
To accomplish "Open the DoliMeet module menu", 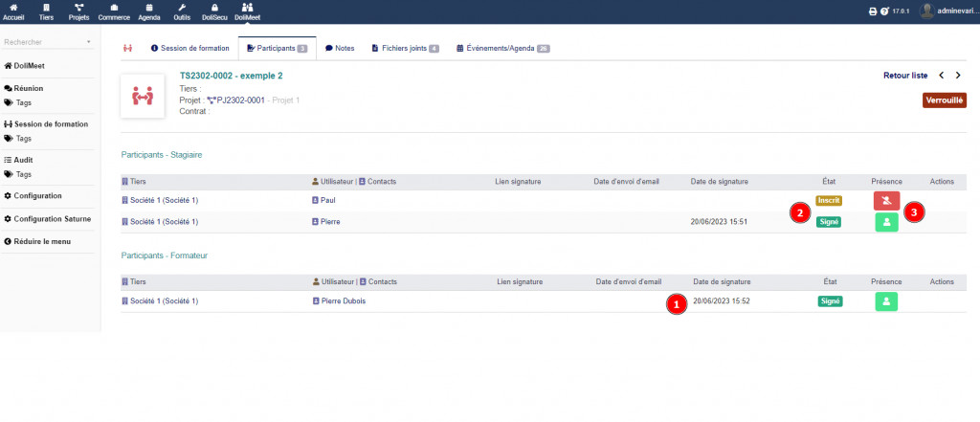I will pos(247,11).
